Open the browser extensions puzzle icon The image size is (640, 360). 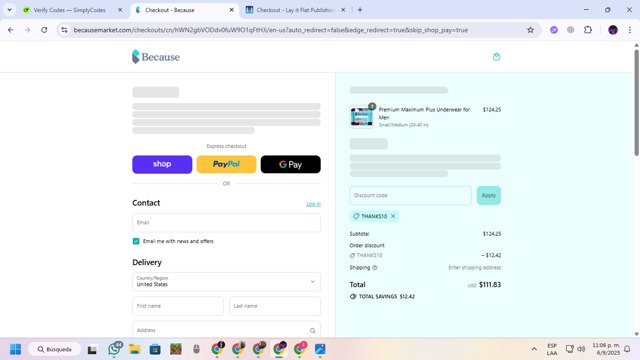(588, 30)
